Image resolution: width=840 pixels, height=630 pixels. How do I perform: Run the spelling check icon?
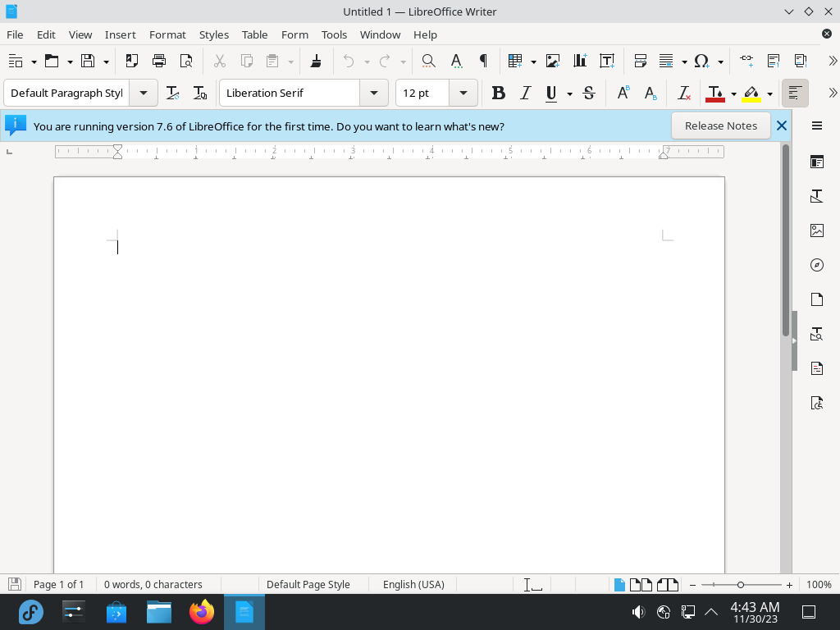[456, 61]
